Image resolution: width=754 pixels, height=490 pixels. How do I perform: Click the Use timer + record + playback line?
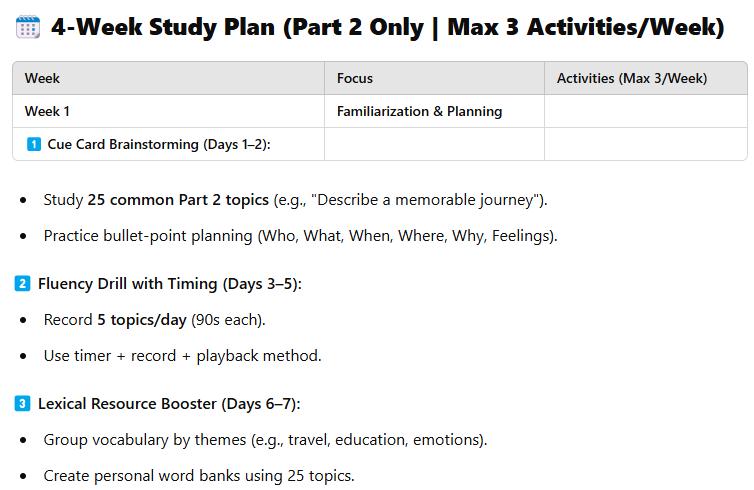point(182,356)
